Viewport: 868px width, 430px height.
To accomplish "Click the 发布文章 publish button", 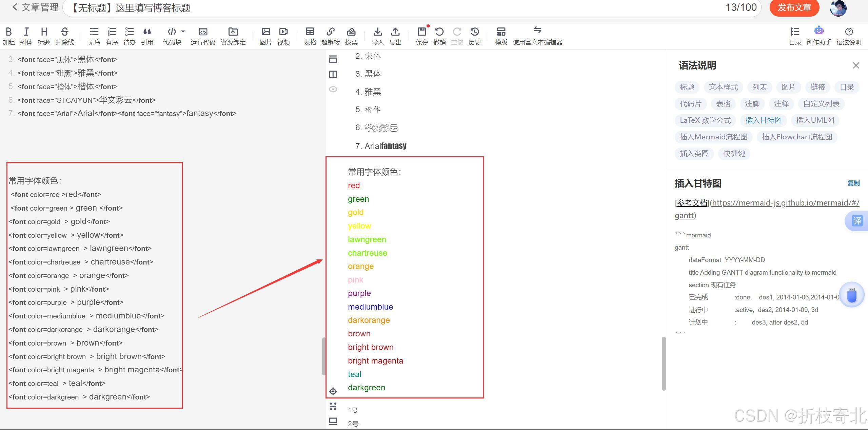I will [x=794, y=7].
